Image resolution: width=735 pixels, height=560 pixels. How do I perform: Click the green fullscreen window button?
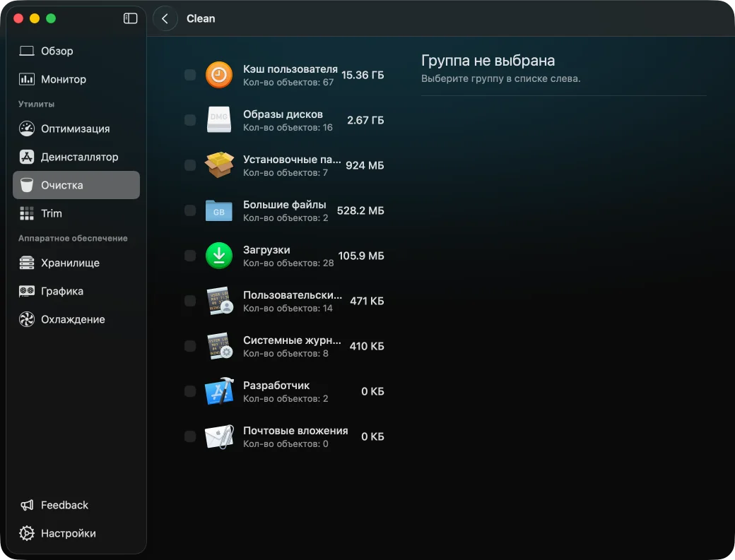[51, 18]
